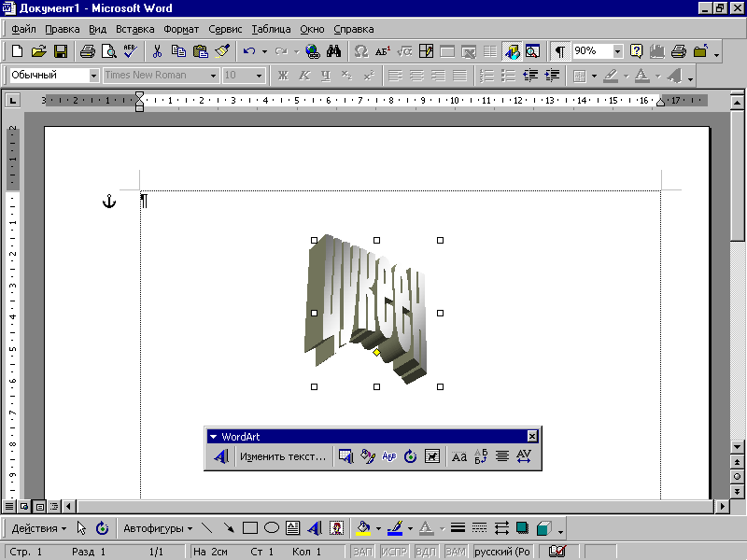
Task: Copy selection with the copy icon
Action: pos(178,51)
